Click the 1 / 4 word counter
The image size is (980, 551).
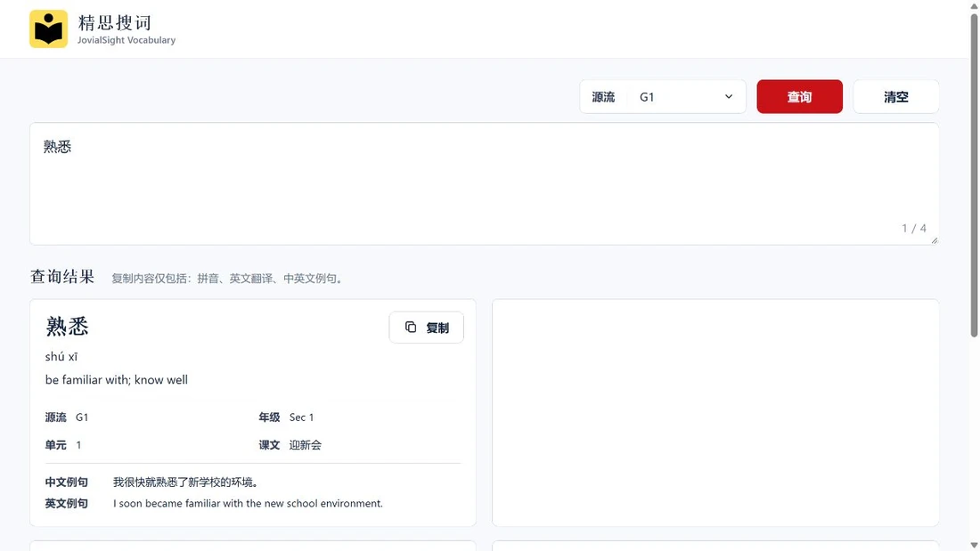pyautogui.click(x=914, y=228)
